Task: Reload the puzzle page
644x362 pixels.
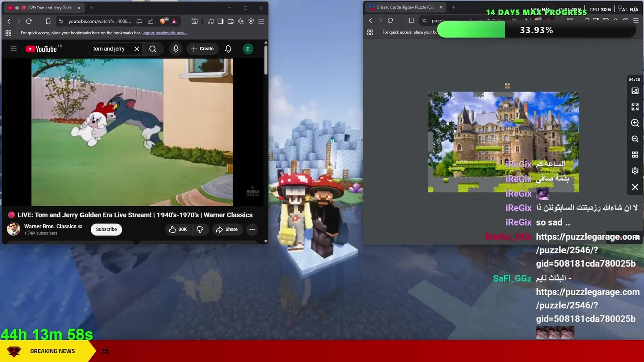Action: (x=390, y=21)
